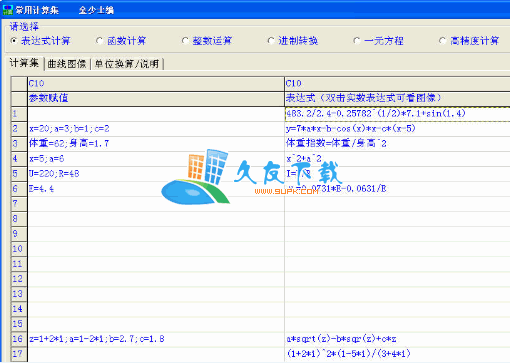The image size is (510, 363).
Task: Select row header 17
Action: [x=19, y=354]
